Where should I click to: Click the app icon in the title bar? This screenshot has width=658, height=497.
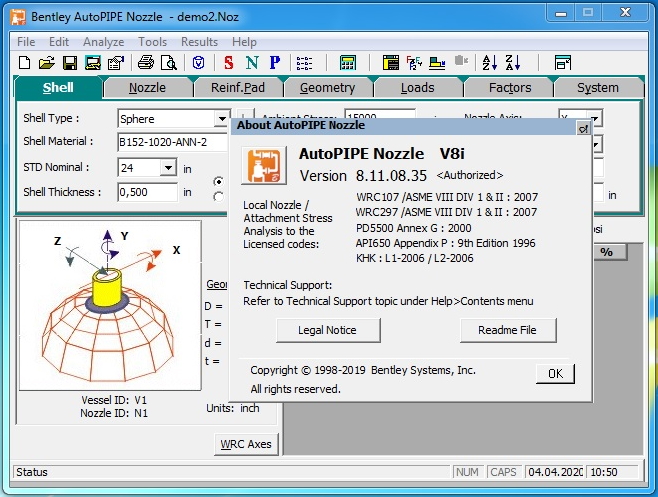18,17
